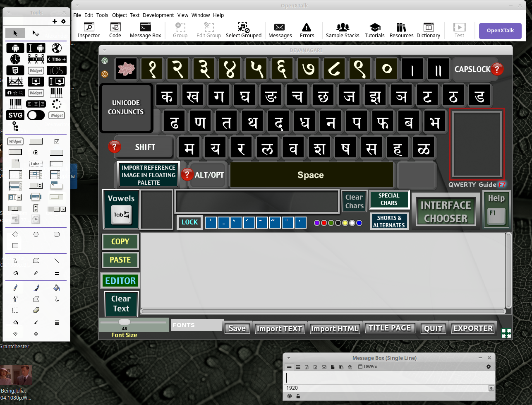Open the Tutorials toolbar icon

(x=374, y=31)
